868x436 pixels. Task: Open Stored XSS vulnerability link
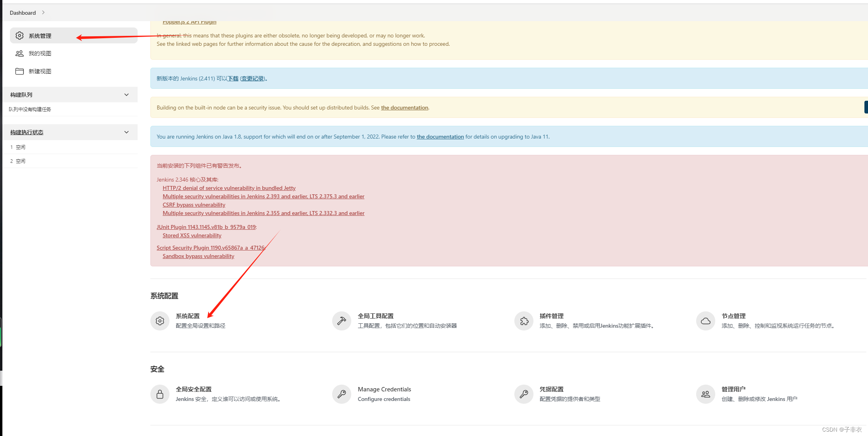(192, 235)
